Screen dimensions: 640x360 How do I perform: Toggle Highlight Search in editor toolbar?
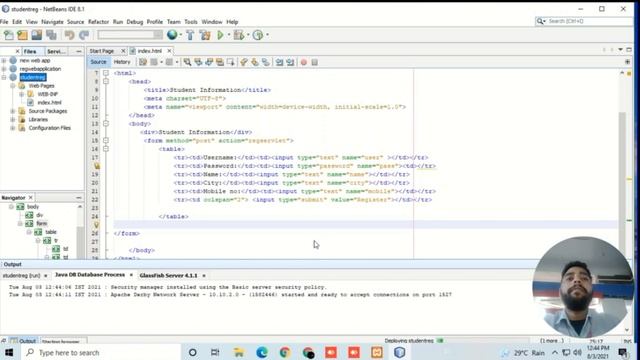coord(220,62)
